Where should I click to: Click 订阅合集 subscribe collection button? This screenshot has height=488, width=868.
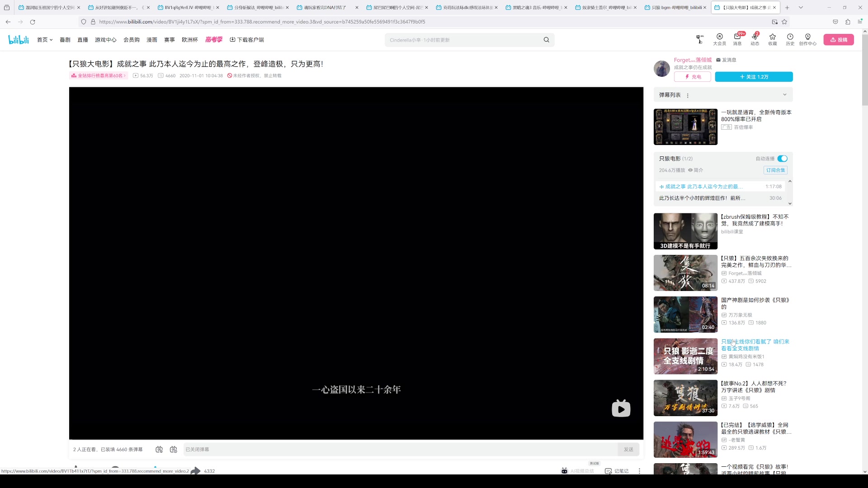click(775, 170)
